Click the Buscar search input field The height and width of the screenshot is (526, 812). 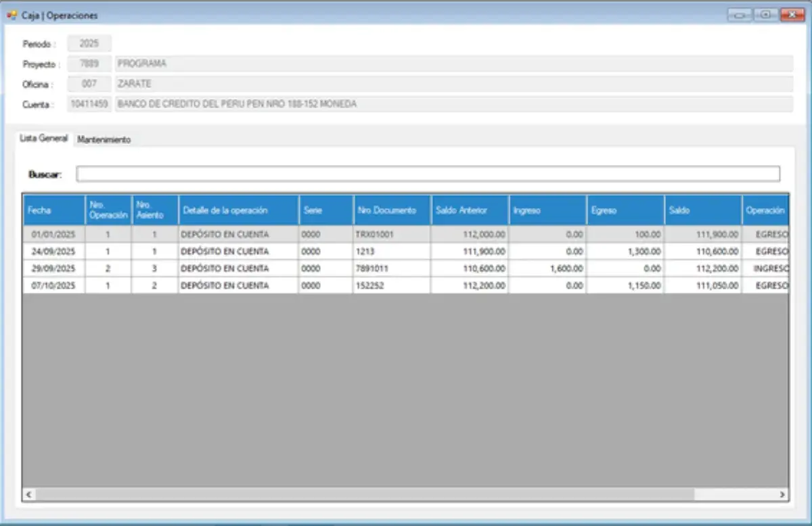pos(428,174)
